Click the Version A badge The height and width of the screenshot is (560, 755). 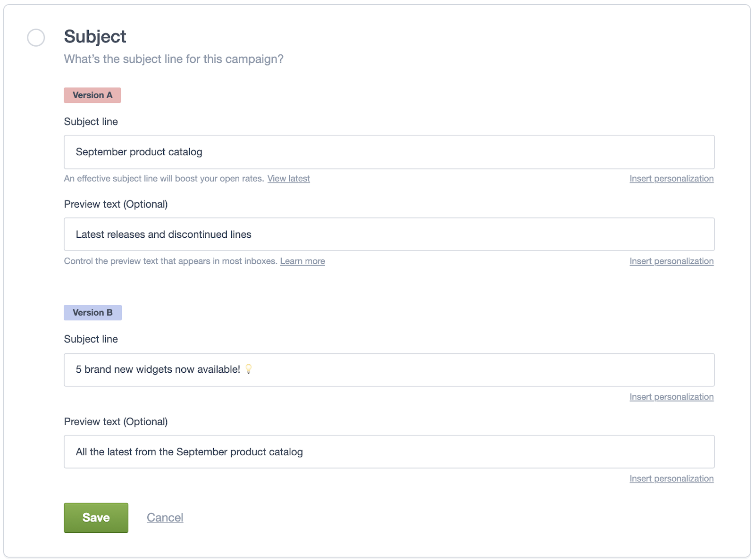(x=92, y=95)
